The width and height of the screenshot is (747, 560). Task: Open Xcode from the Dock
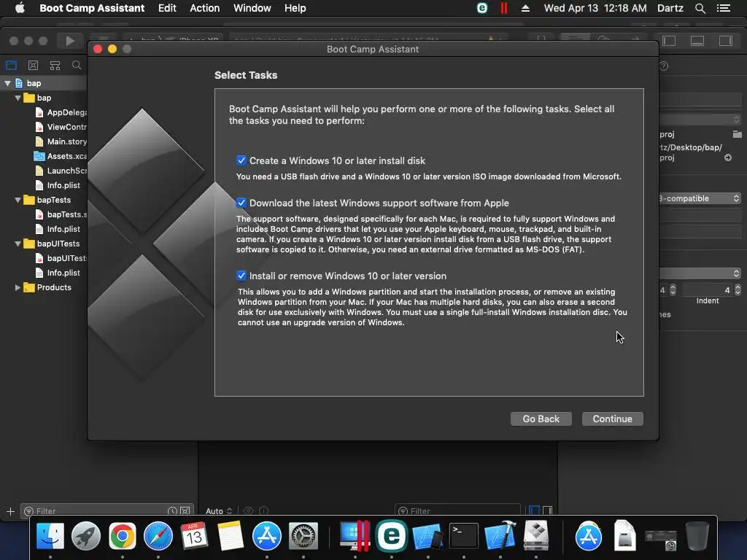pos(500,536)
